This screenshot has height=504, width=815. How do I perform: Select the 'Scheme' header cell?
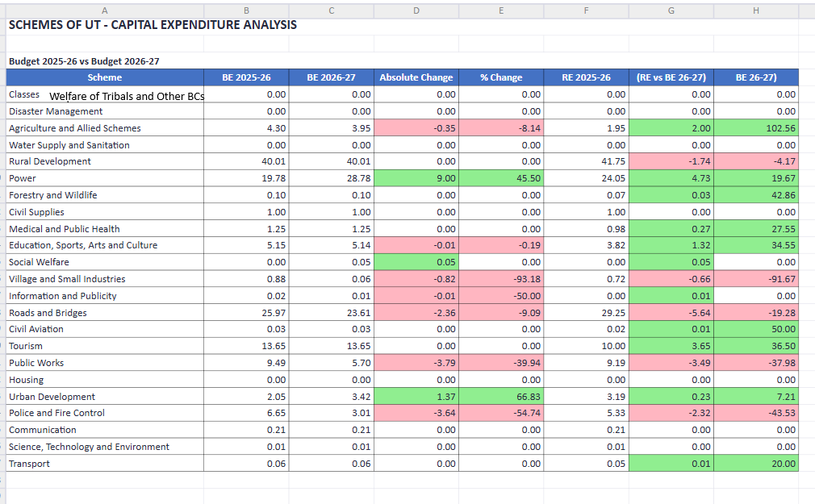pos(104,77)
